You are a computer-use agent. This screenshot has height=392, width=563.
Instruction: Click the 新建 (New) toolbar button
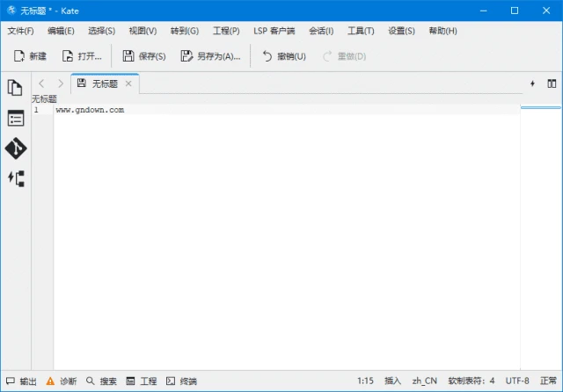click(30, 56)
